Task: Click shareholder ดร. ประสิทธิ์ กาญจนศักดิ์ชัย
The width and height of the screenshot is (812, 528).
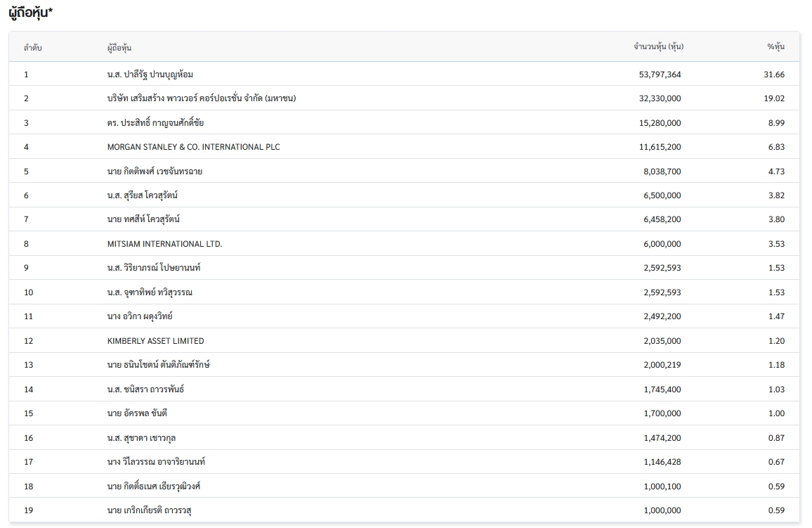Action: tap(155, 123)
